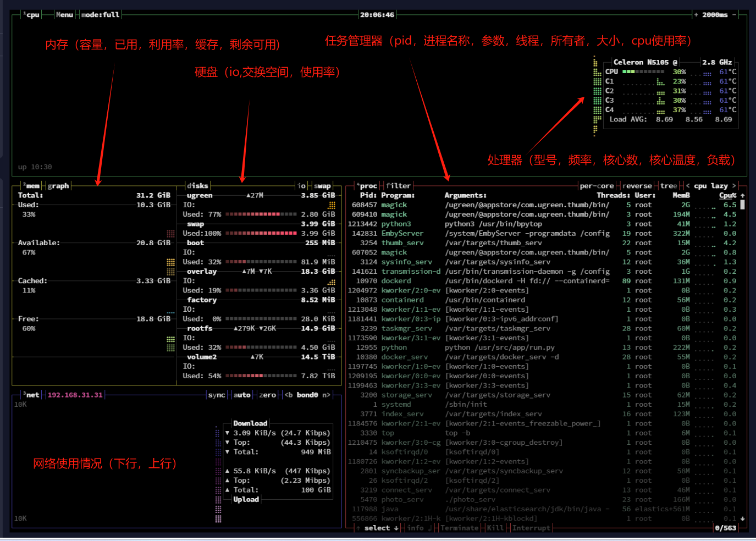756x541 pixels.
Task: Toggle auto scaling in net panel
Action: (242, 395)
